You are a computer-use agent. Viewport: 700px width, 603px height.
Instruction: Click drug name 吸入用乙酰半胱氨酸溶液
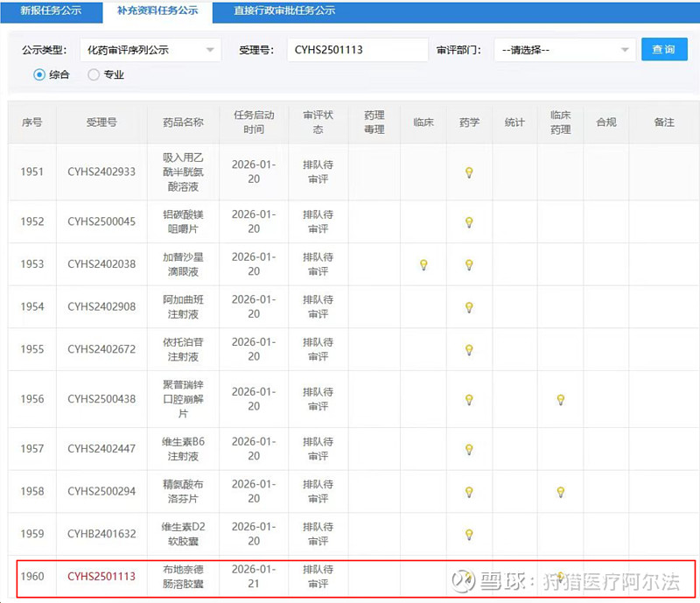pos(183,172)
